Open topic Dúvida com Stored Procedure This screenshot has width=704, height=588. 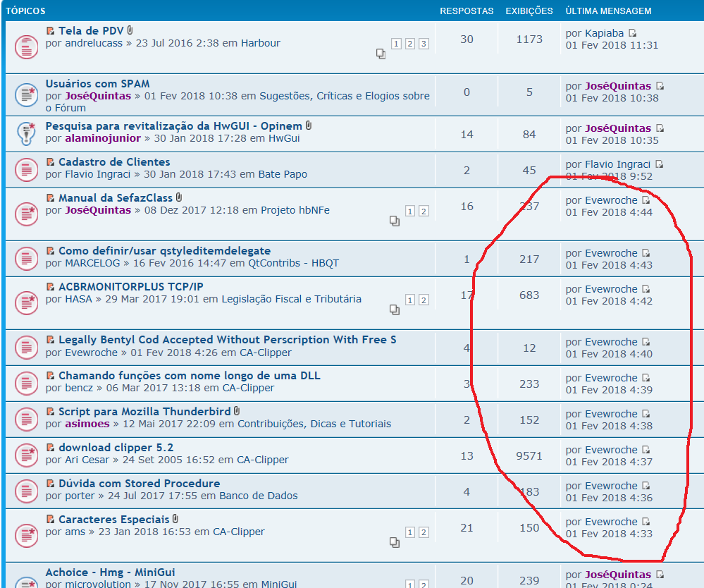click(x=139, y=484)
